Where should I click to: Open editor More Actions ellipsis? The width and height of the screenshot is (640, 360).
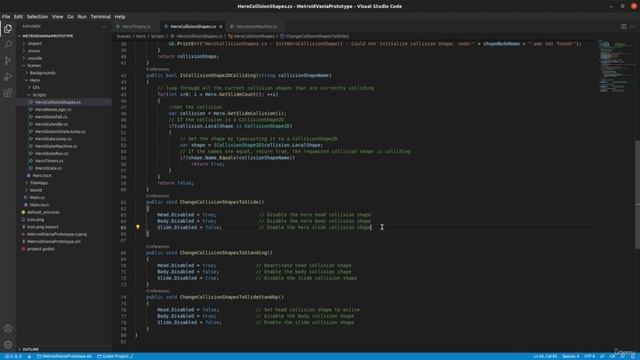[x=633, y=27]
